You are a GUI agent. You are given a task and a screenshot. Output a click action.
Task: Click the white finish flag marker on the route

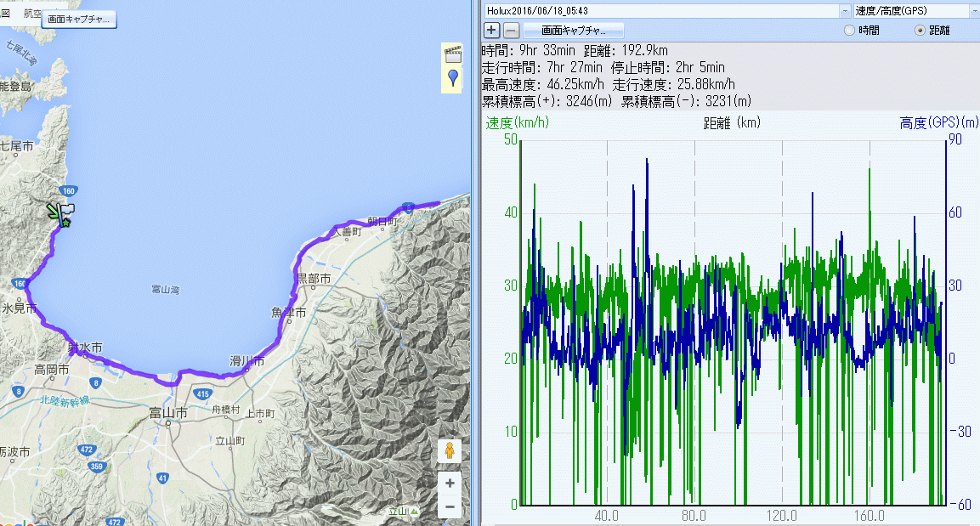pos(68,209)
